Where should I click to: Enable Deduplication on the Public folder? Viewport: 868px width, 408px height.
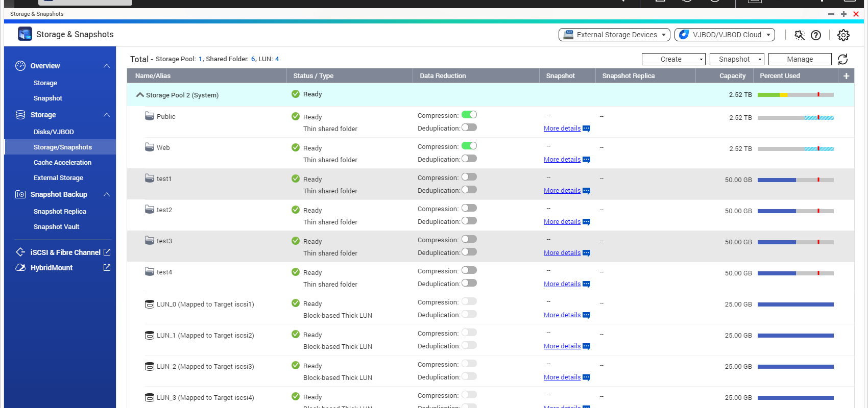[469, 127]
